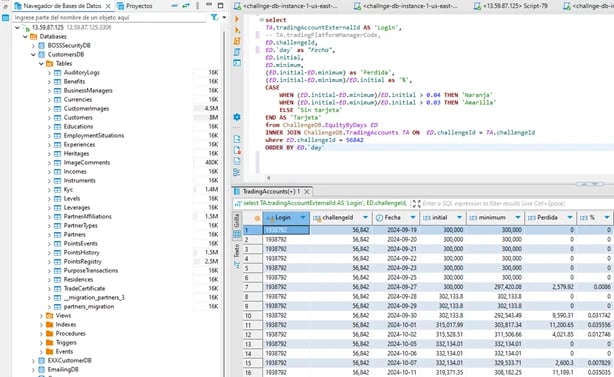Screen dimensions: 614x377
Task: Click the new connection icon left of search
Action: coord(5,18)
